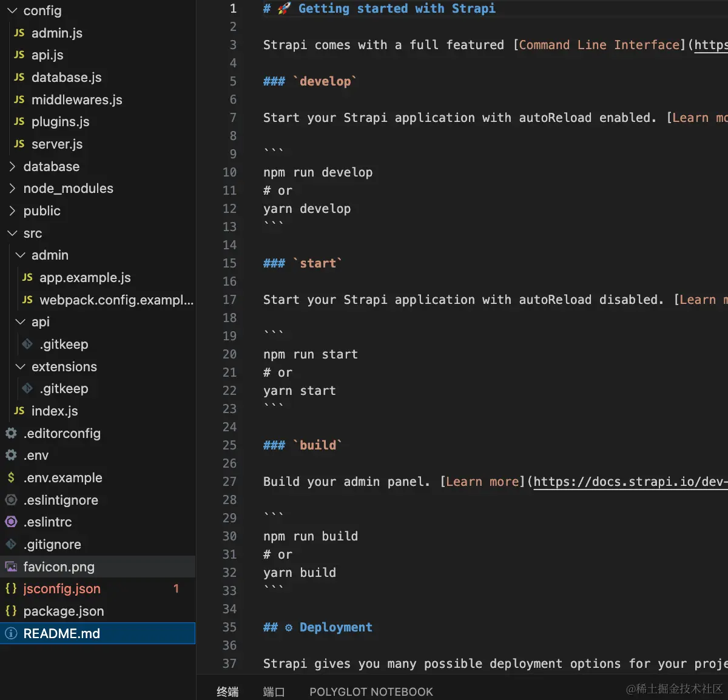
Task: Open admin.js file
Action: (x=57, y=33)
